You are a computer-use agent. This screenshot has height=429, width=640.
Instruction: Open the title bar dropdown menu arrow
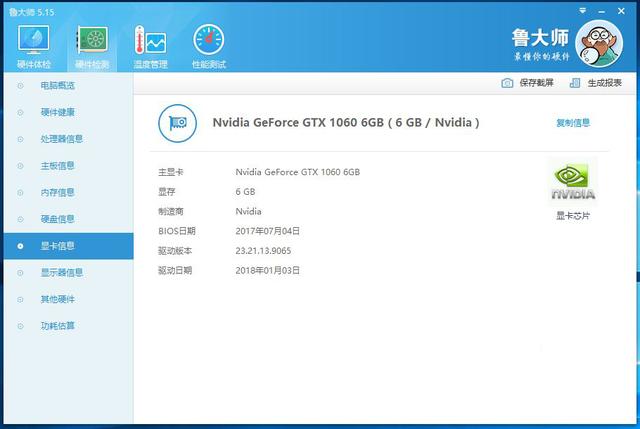point(582,11)
